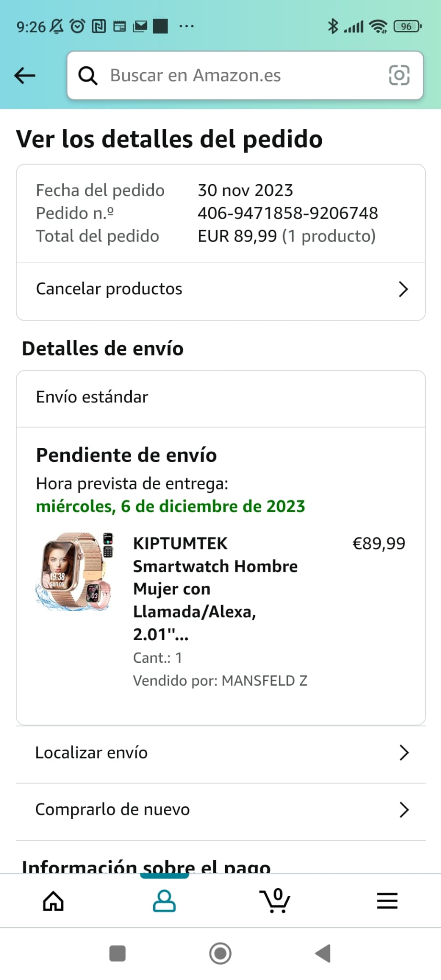The width and height of the screenshot is (441, 980).
Task: Tap the status bar three dots
Action: coord(186,26)
